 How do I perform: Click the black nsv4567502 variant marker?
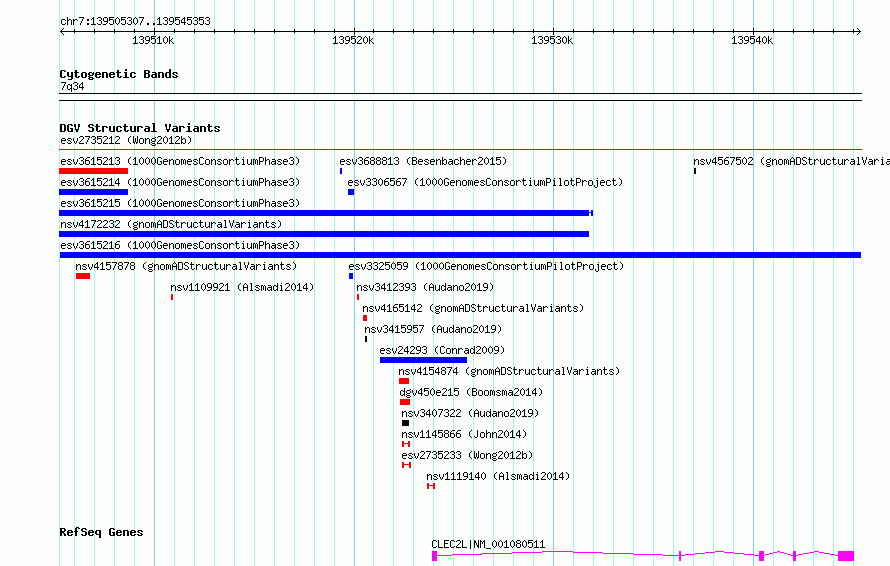click(x=695, y=171)
